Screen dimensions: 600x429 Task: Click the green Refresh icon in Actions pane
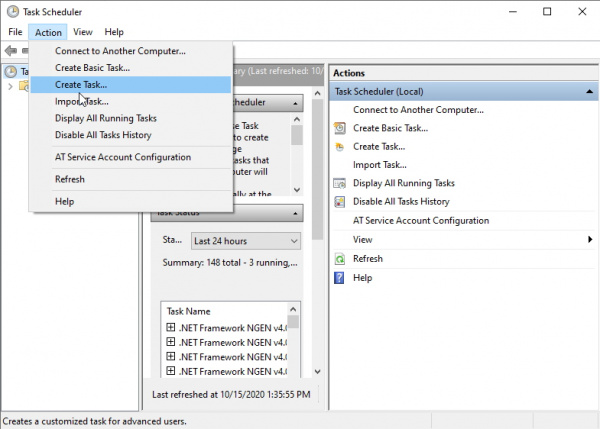[339, 259]
